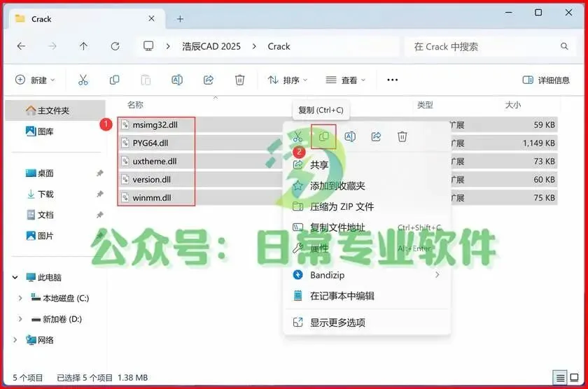
Task: Go up one folder level
Action: (x=83, y=46)
